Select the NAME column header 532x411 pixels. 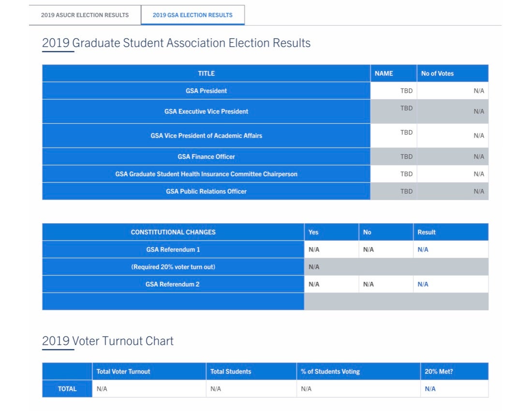(x=384, y=73)
